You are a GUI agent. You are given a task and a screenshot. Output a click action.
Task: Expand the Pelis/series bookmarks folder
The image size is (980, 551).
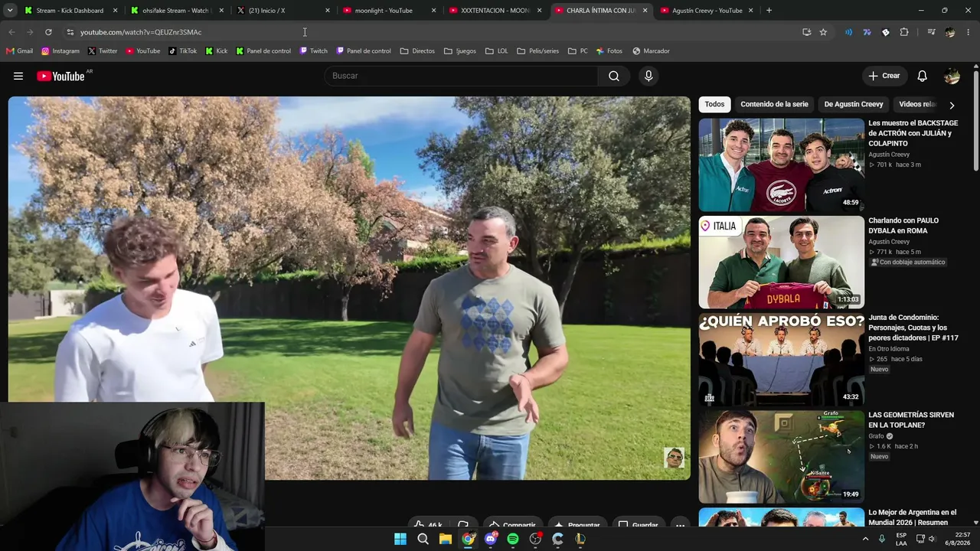coord(538,51)
